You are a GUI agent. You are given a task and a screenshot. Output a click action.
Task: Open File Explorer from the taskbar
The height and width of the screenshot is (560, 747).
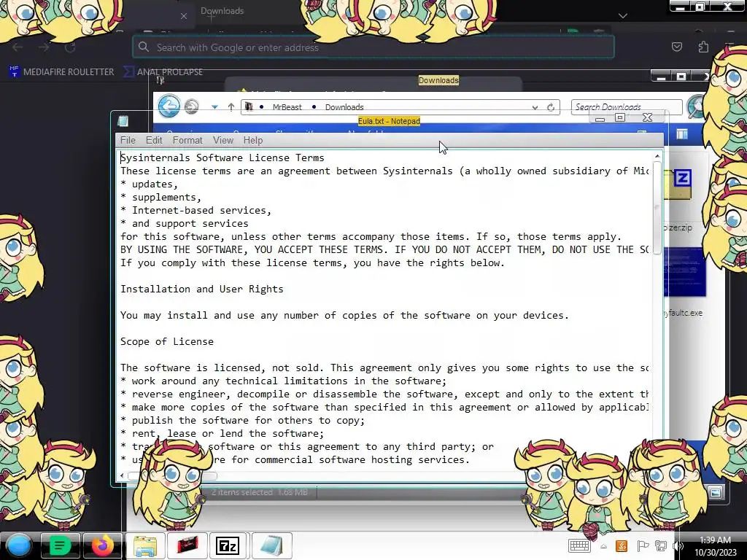(145, 545)
